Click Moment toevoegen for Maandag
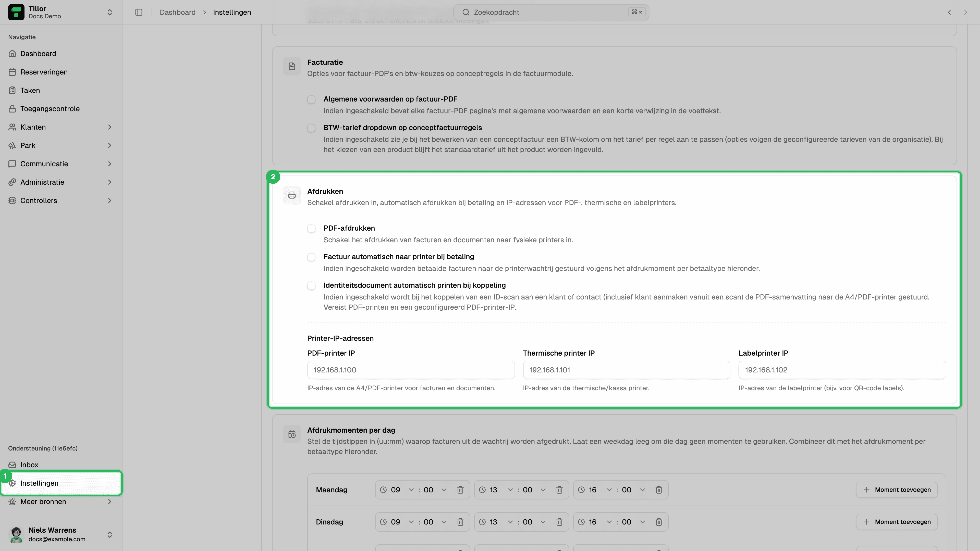This screenshot has width=980, height=551. coord(896,490)
